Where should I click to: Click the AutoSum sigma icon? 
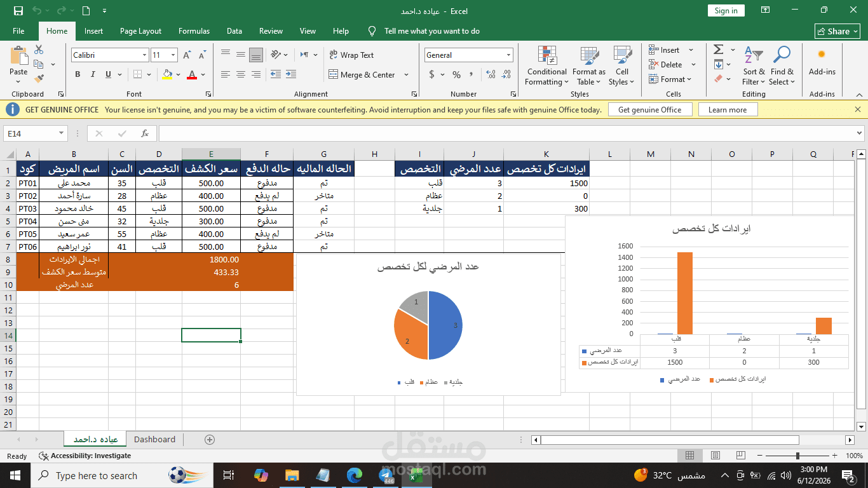718,50
